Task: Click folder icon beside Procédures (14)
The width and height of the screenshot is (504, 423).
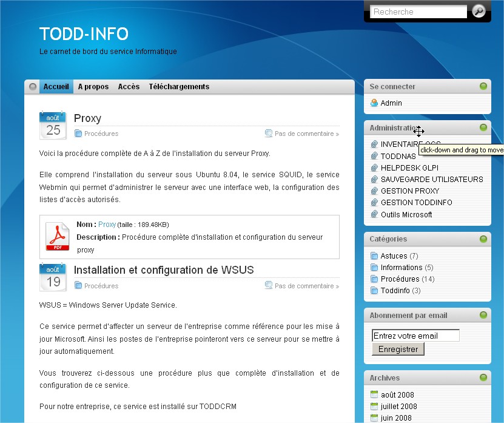Action: point(374,279)
